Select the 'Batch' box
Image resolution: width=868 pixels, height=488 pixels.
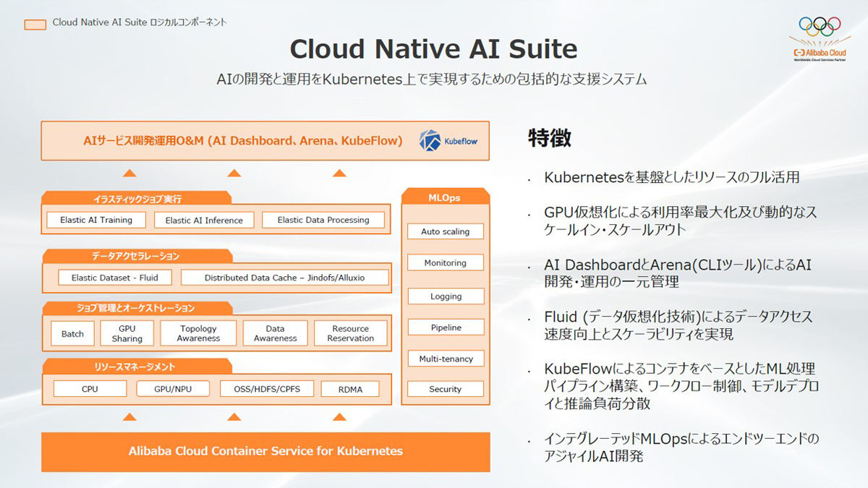pyautogui.click(x=72, y=334)
